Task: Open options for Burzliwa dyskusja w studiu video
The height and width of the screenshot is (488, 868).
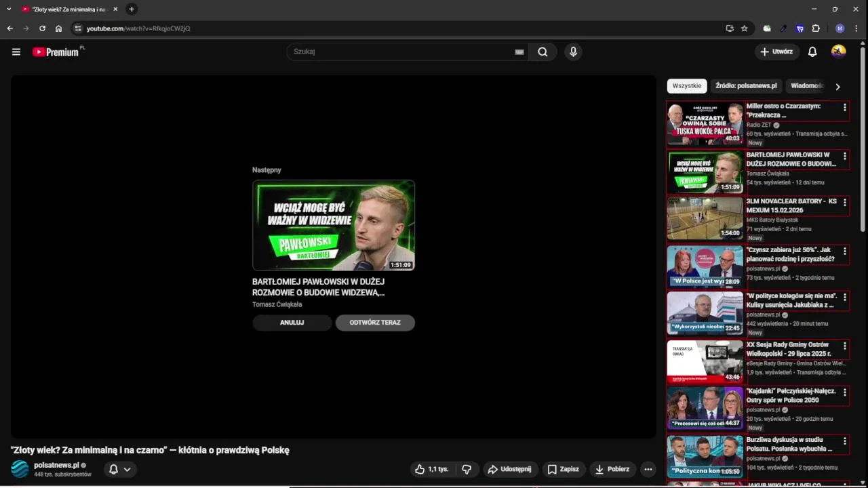Action: pyautogui.click(x=845, y=441)
